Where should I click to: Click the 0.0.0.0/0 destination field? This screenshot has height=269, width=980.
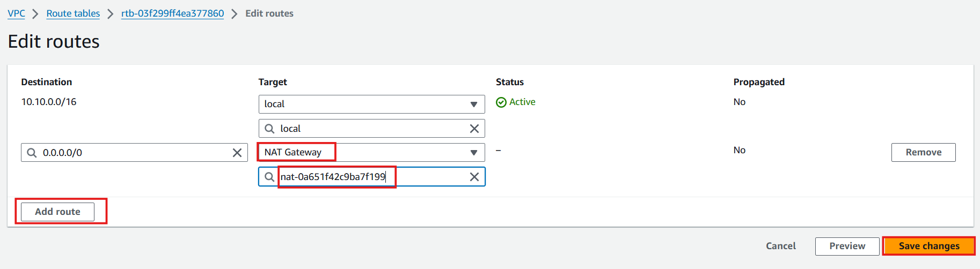[x=134, y=153]
